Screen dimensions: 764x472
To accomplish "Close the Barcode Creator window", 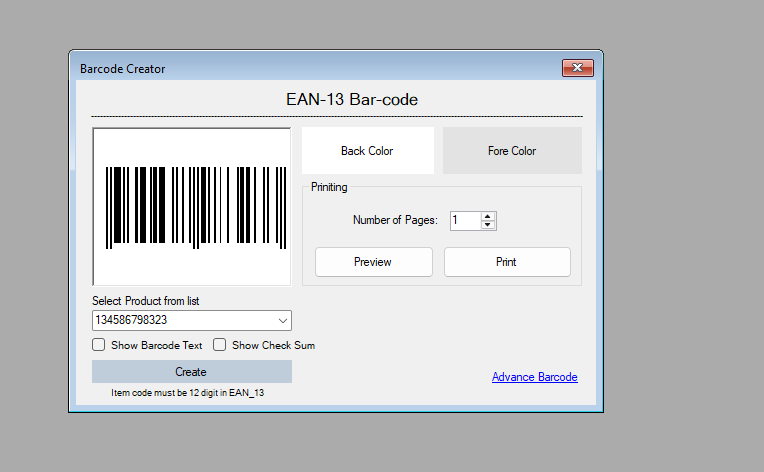I will pos(578,68).
